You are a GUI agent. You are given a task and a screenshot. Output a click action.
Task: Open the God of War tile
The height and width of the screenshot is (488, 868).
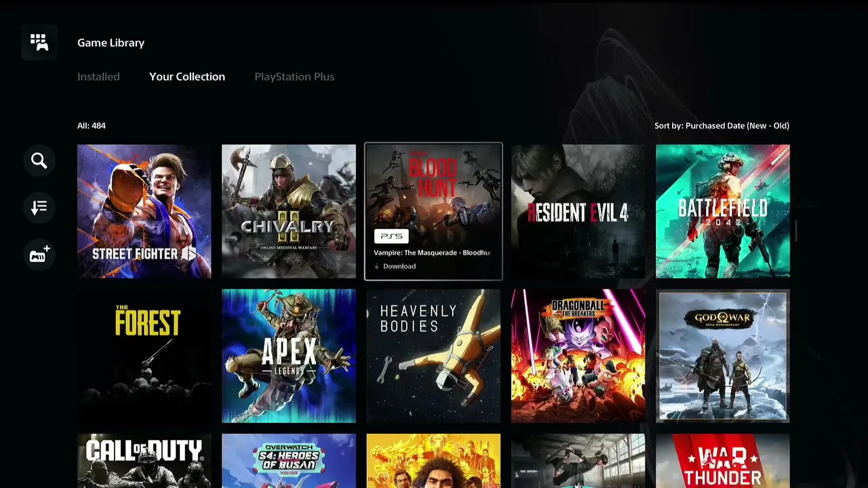(723, 356)
